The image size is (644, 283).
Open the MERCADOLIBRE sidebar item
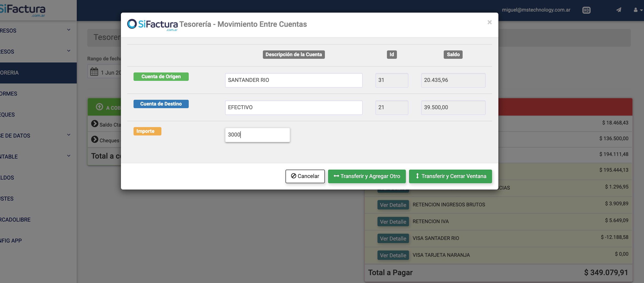tap(15, 220)
